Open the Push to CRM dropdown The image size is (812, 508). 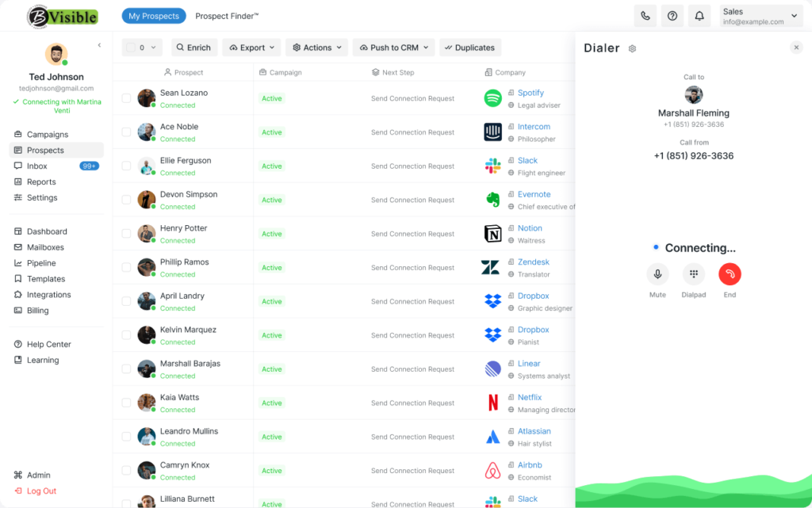(394, 48)
